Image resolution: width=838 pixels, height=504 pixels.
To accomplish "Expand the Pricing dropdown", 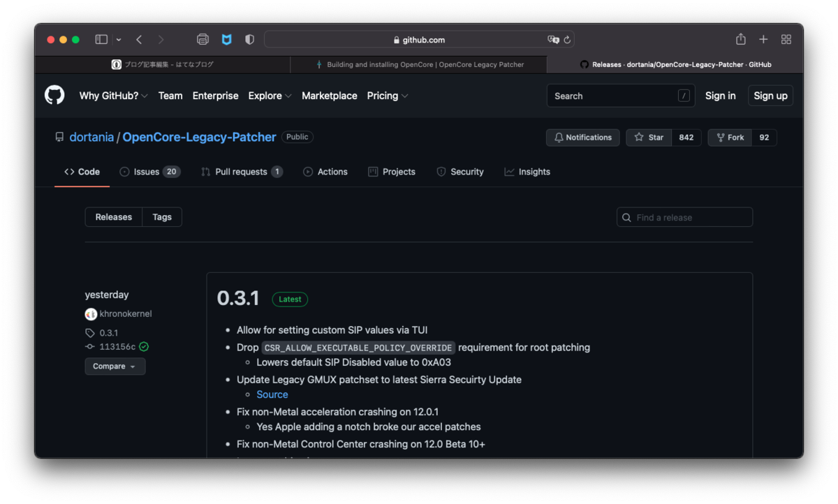I will (x=388, y=96).
